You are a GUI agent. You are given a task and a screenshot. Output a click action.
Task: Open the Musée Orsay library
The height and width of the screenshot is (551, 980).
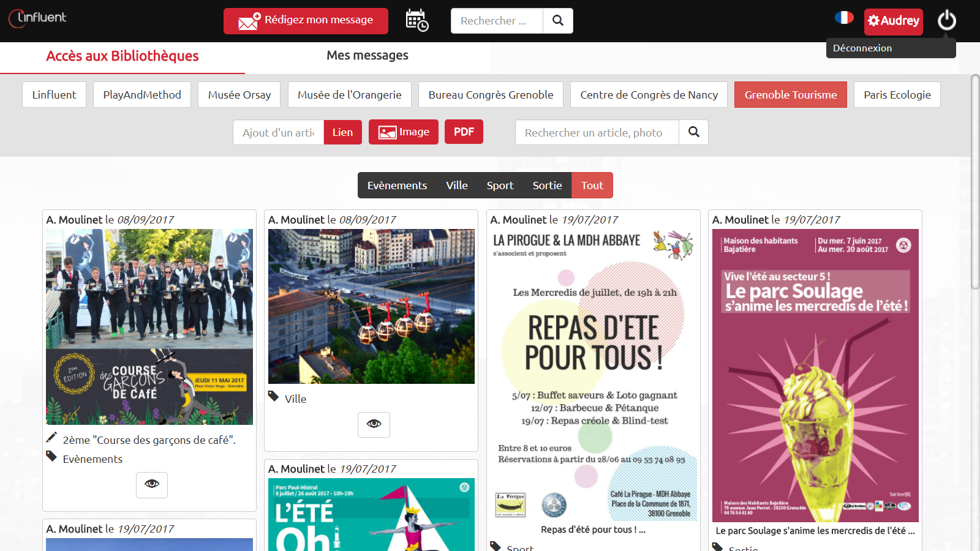[x=239, y=95]
